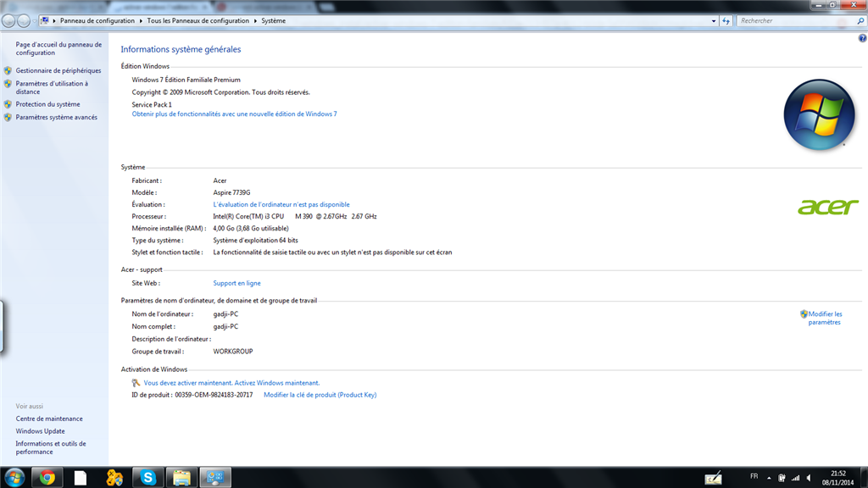Select 'Système d'exploitation 64 bits' text
This screenshot has width=868, height=488.
coord(256,240)
